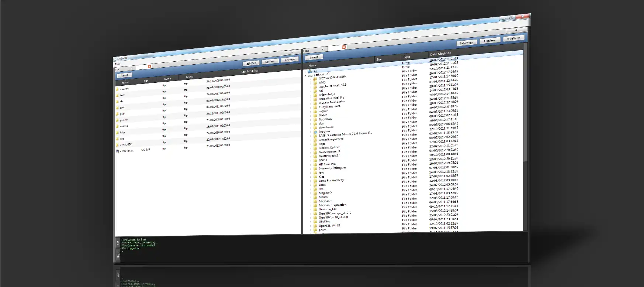Viewport: 644px width, 287px height.
Task: Click the AMD folder icon
Action: tap(315, 83)
